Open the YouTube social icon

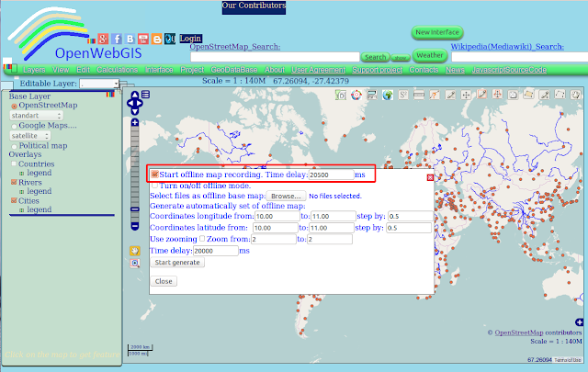[x=143, y=39]
